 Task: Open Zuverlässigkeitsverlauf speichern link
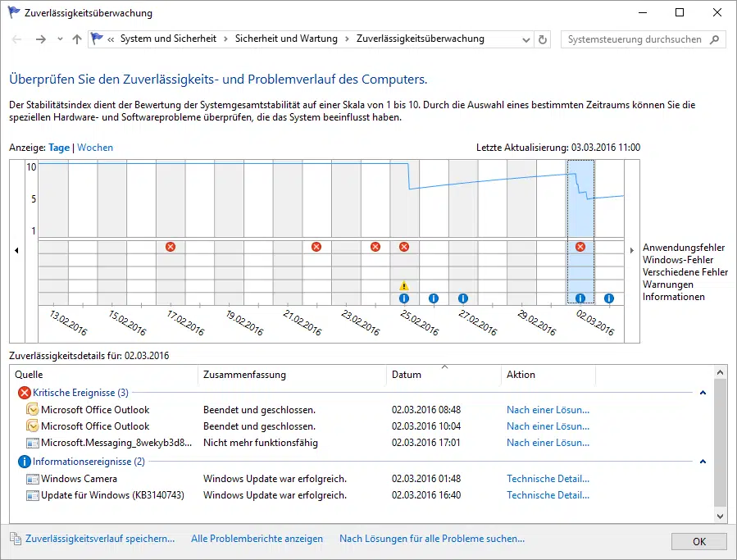pyautogui.click(x=100, y=539)
